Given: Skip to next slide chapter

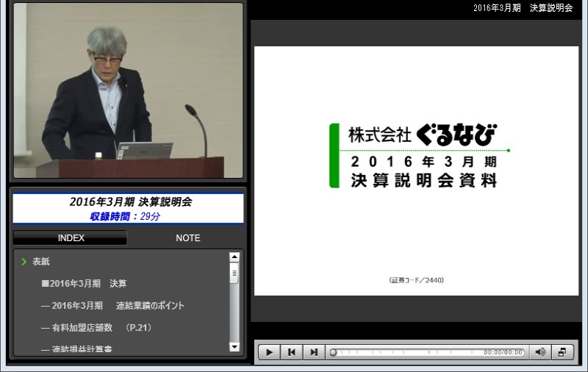Looking at the screenshot, I should click(x=314, y=352).
